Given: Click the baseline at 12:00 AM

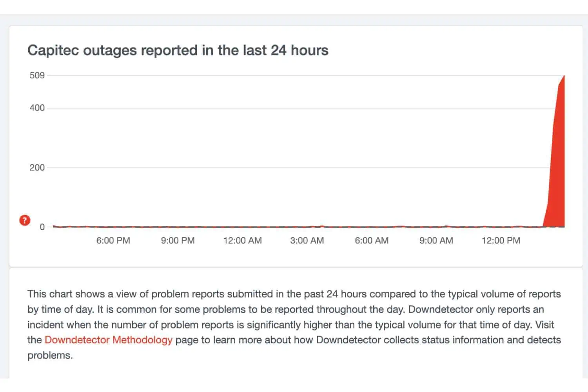Looking at the screenshot, I should pos(242,227).
